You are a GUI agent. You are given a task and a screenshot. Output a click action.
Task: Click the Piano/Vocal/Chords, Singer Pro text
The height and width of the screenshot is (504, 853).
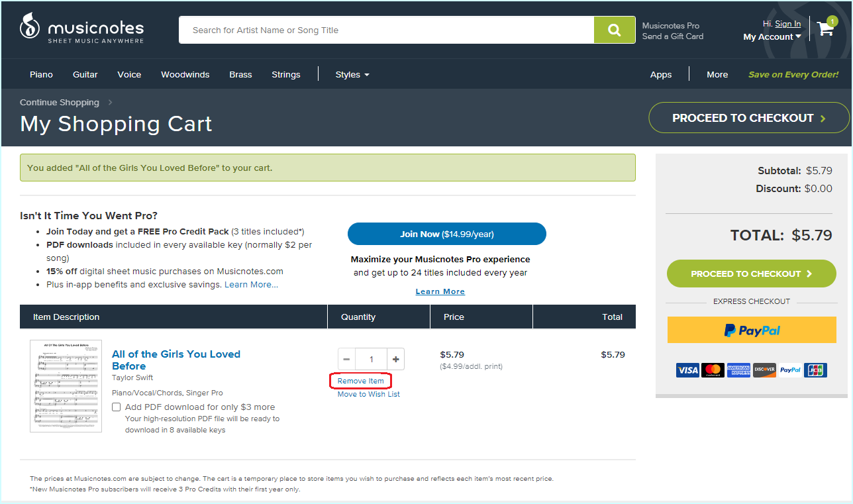[x=168, y=393]
